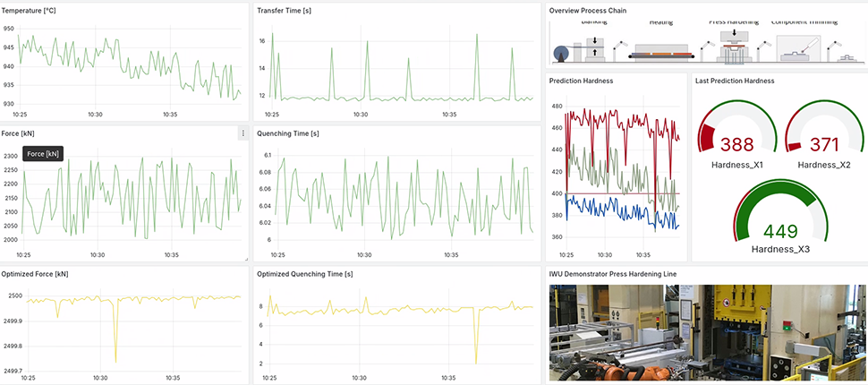Click the press hardening line photo
868x385 pixels.
(x=707, y=333)
